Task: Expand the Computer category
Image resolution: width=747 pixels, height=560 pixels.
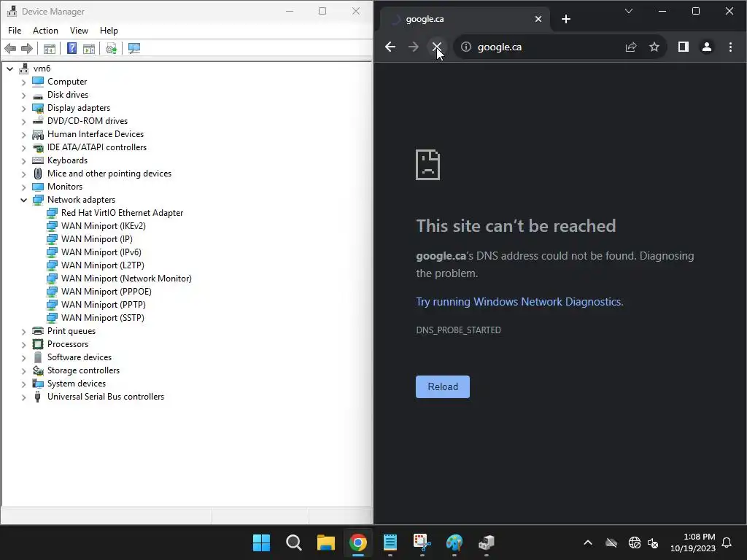Action: coord(23,82)
